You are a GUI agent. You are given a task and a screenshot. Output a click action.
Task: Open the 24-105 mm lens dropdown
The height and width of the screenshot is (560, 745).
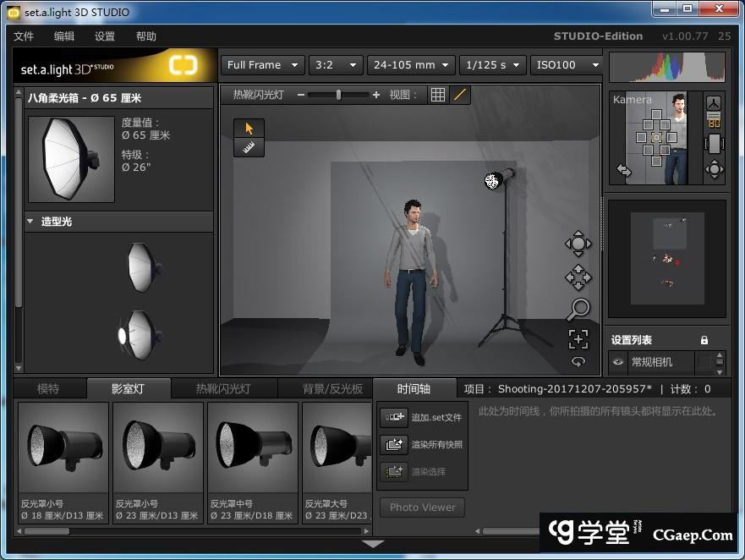413,65
